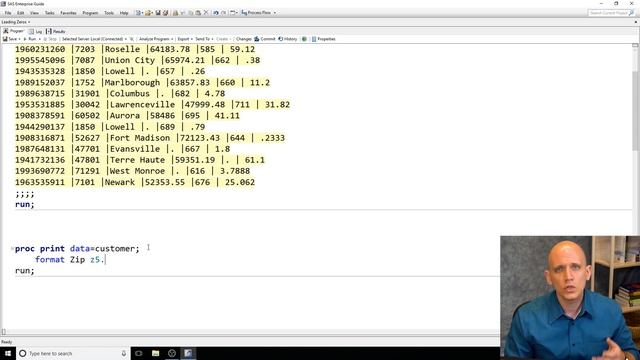Click the search magnifier icon
Image resolution: width=640 pixels, height=360 pixels.
pyautogui.click(x=631, y=13)
